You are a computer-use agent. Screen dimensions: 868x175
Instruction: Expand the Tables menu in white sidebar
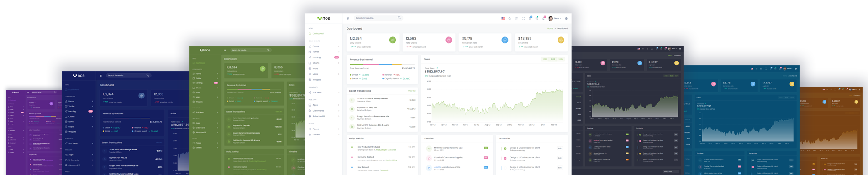[x=324, y=51]
